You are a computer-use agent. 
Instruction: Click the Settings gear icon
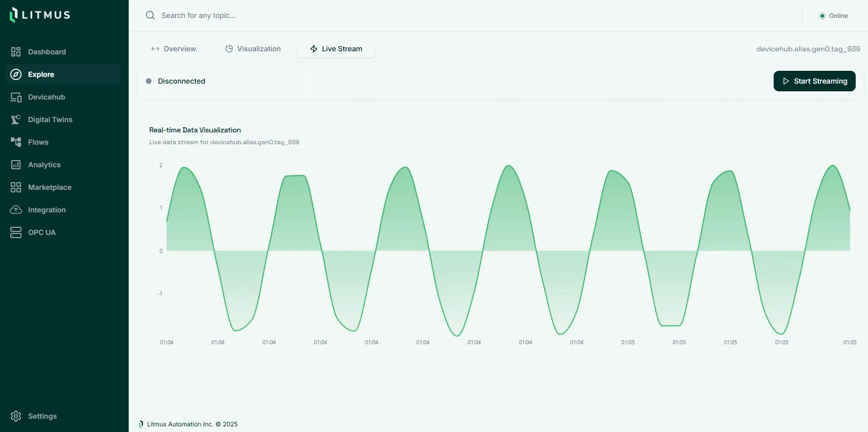click(16, 416)
